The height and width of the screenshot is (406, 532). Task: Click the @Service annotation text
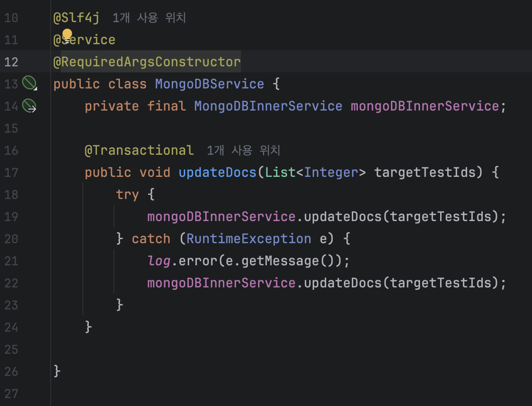(x=84, y=40)
